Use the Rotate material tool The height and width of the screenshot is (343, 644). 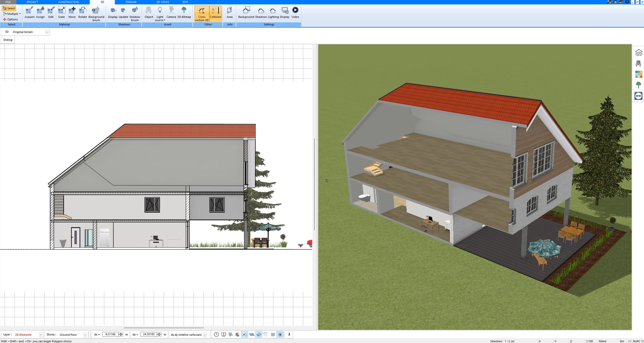click(x=83, y=13)
